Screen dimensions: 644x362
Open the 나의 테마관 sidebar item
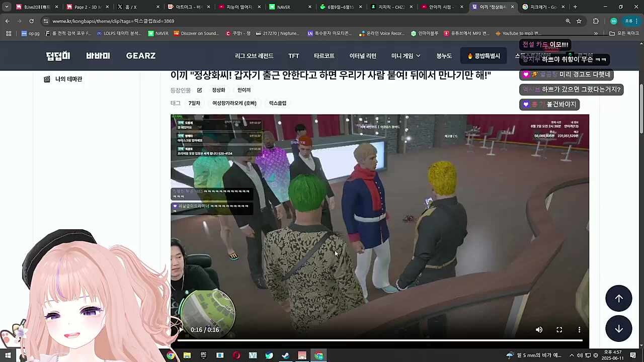63,79
